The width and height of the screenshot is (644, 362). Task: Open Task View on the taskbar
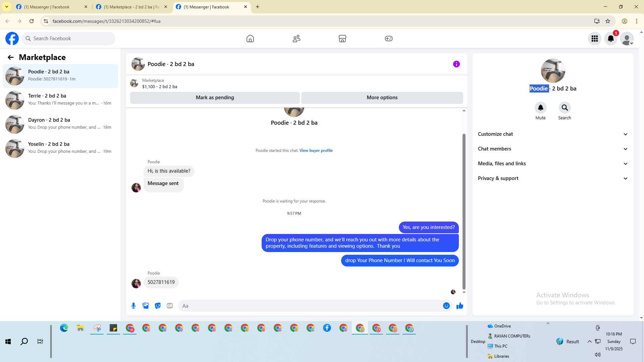(40, 342)
